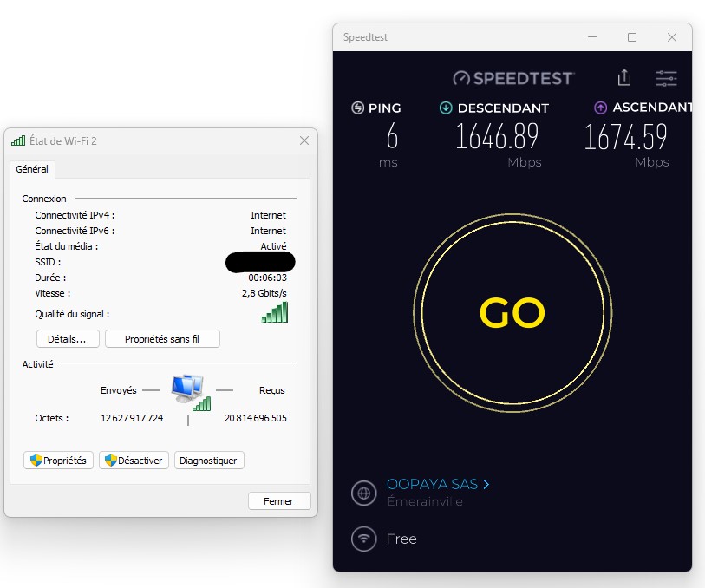Click the globe server icon
Viewport: 705px width, 588px height.
(364, 493)
